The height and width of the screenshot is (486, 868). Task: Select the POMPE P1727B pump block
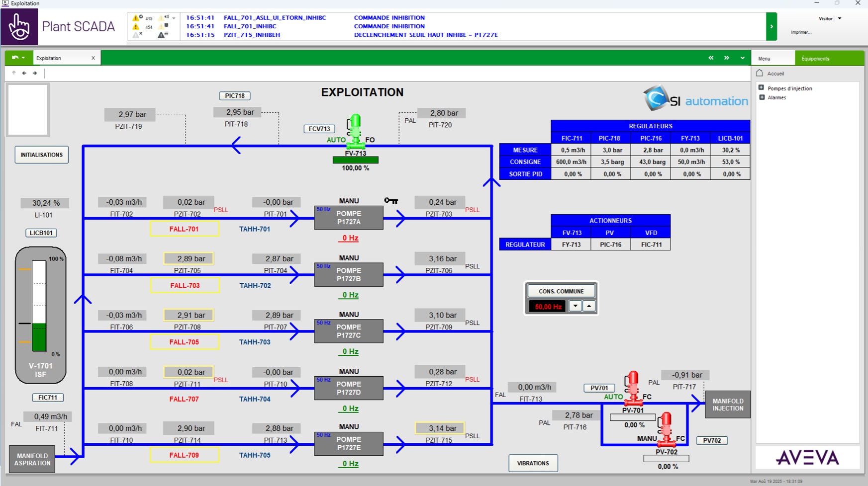pyautogui.click(x=348, y=275)
